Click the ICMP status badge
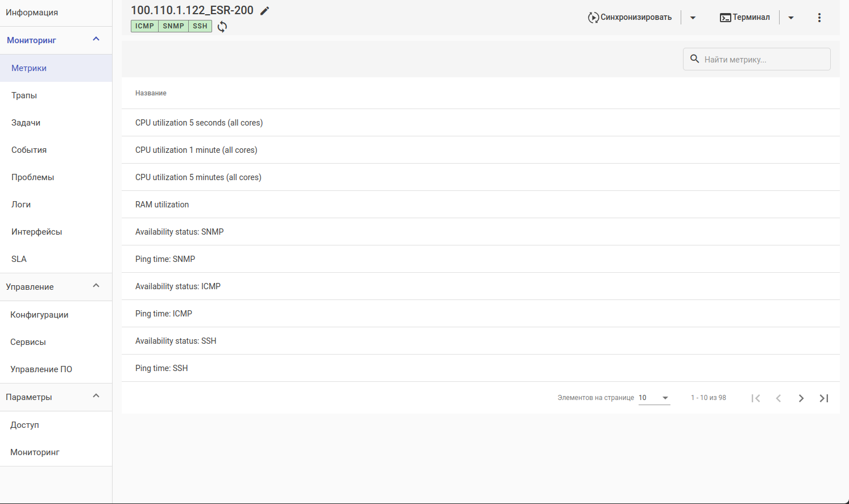 [x=144, y=26]
